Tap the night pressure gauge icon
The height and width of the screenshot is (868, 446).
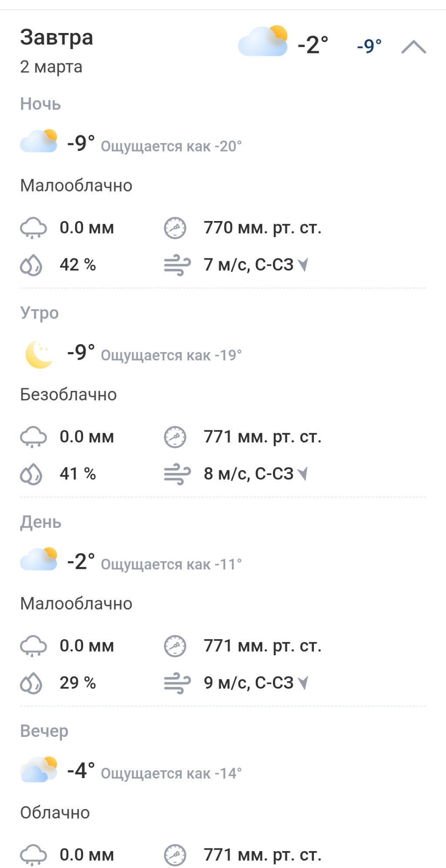pyautogui.click(x=175, y=228)
